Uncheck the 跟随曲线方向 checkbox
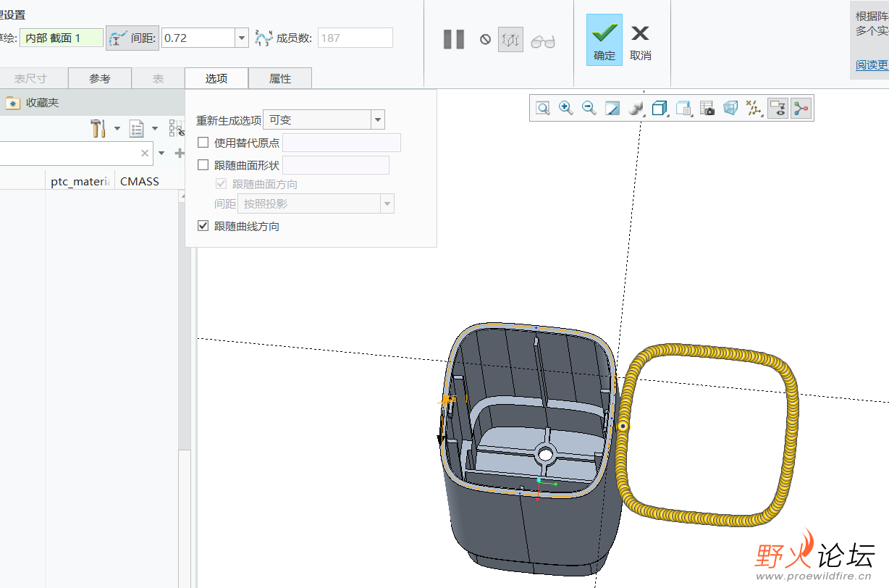 click(x=203, y=226)
